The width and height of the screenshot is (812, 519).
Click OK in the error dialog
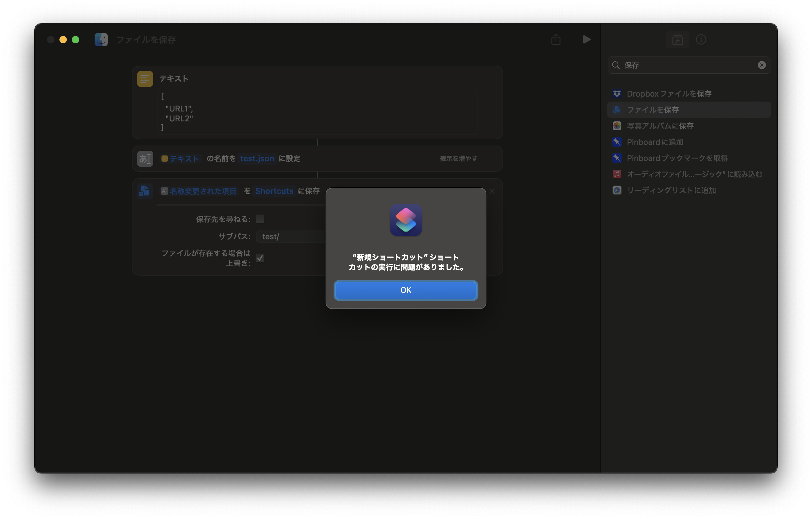click(406, 290)
